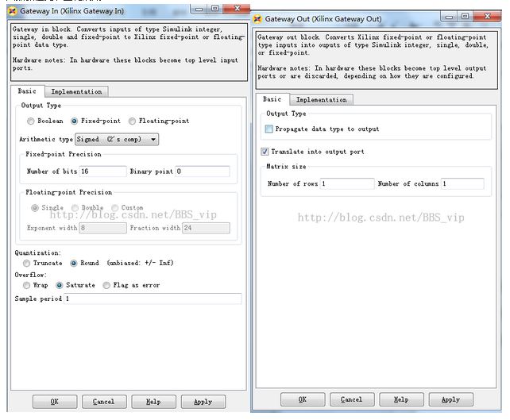
Task: Click OK in Gateway Out dialog
Action: click(x=303, y=399)
